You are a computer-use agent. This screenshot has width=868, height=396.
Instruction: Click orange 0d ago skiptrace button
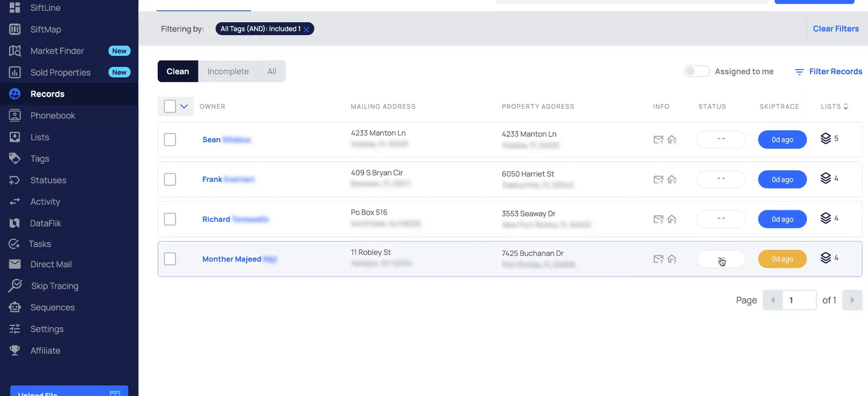782,259
